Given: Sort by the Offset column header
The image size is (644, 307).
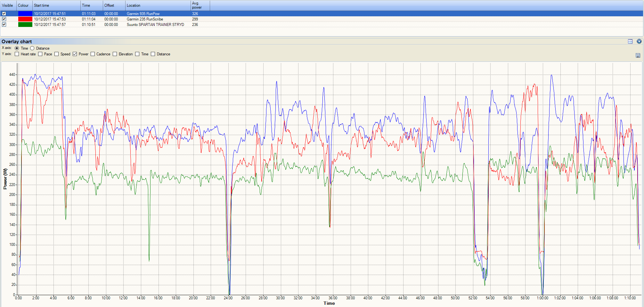Looking at the screenshot, I should click(114, 5).
